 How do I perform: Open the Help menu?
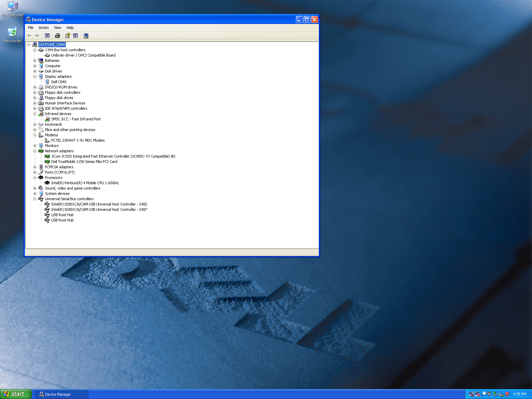70,28
